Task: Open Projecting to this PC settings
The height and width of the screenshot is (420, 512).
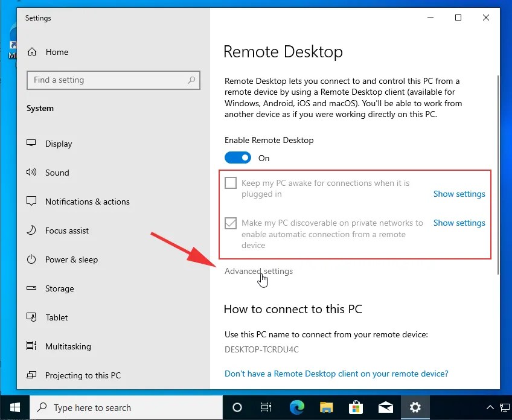Action: tap(83, 375)
